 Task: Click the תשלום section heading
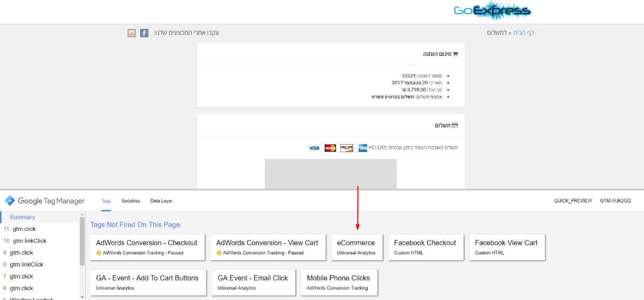click(x=442, y=125)
